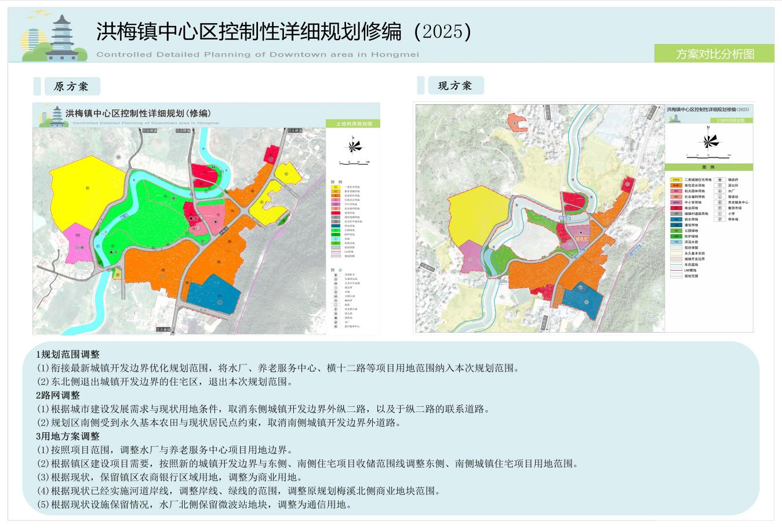The height and width of the screenshot is (532, 782).
Task: Click the 派出所 symbol in right legend
Action: pos(719,185)
